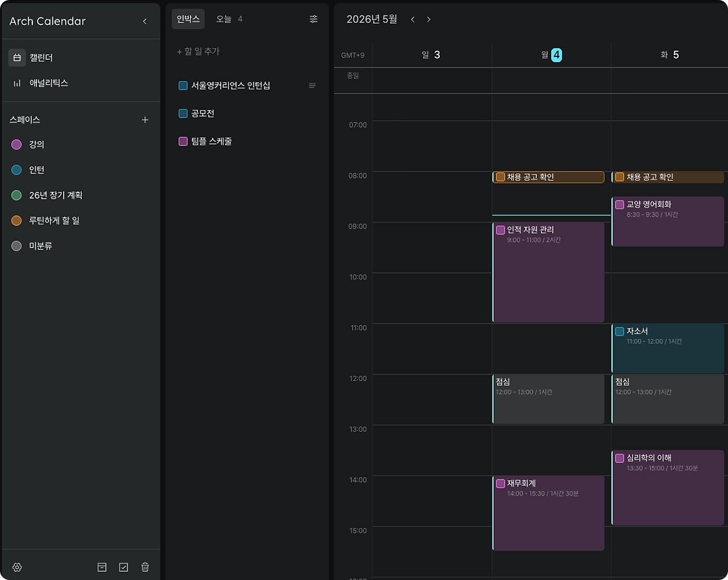Check off 공모전 task
This screenshot has width=728, height=580.
pyautogui.click(x=183, y=113)
